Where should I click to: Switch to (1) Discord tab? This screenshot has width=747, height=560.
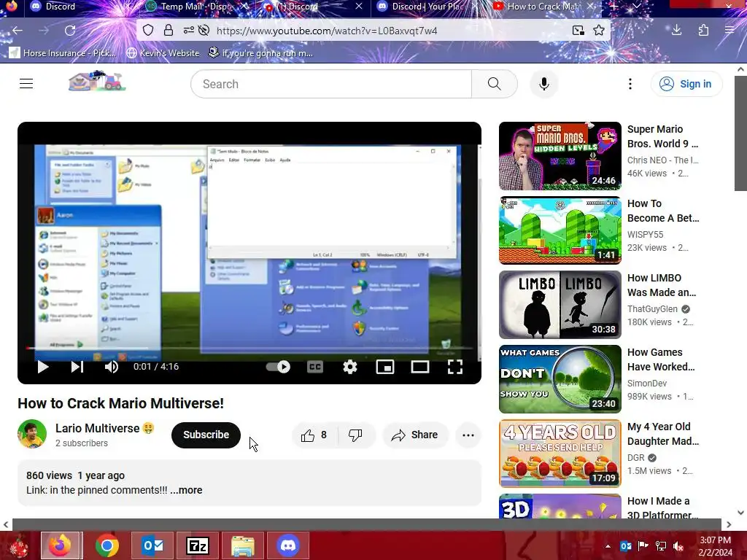[x=305, y=7]
